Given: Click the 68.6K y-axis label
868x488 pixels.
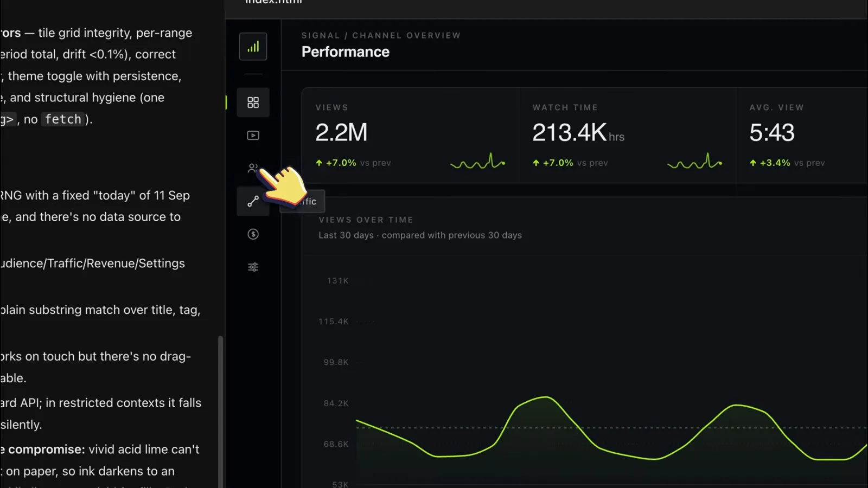Looking at the screenshot, I should [x=336, y=444].
